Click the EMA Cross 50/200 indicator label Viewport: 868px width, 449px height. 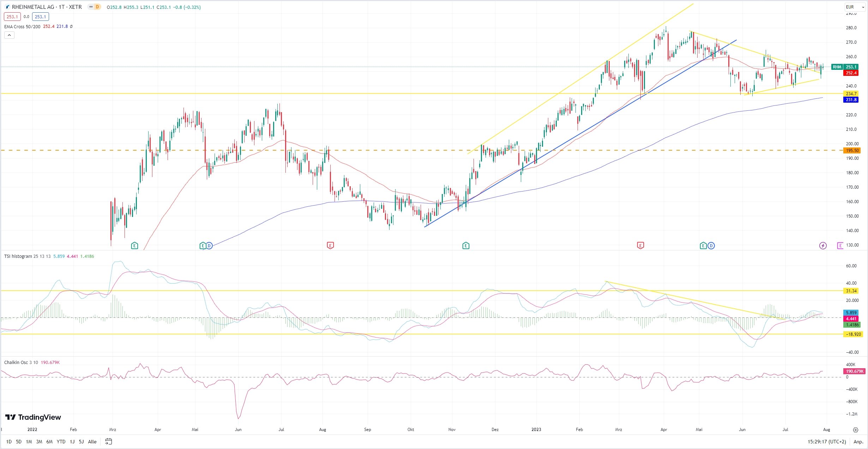pyautogui.click(x=22, y=26)
